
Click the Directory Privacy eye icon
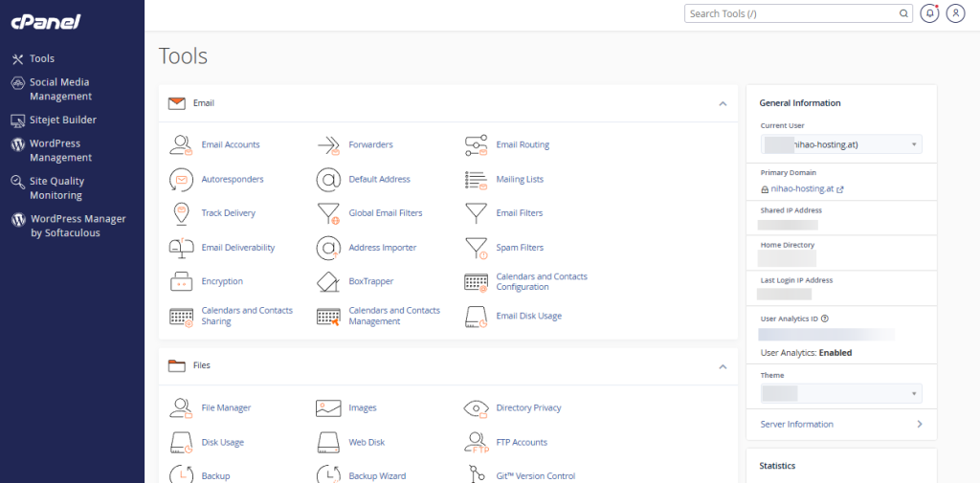pos(477,408)
